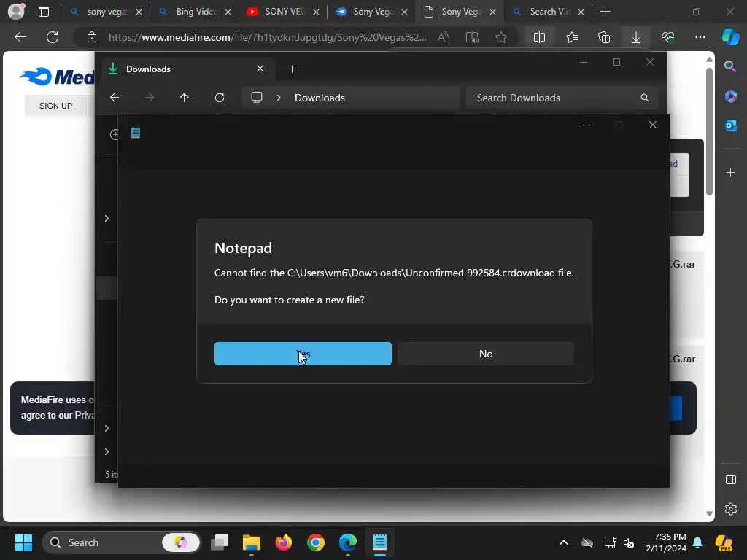Click the Edge page vertical scrollbar

tap(709, 131)
